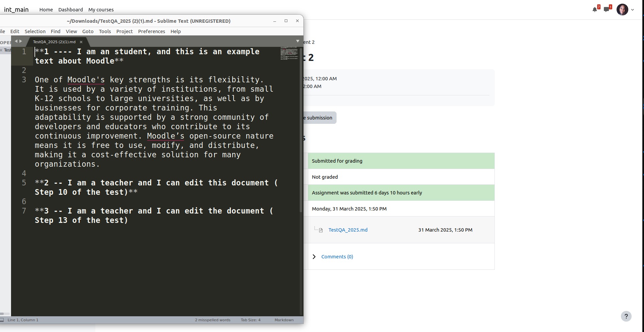Click line number 7 in the gutter
The height and width of the screenshot is (332, 644).
[x=24, y=211]
